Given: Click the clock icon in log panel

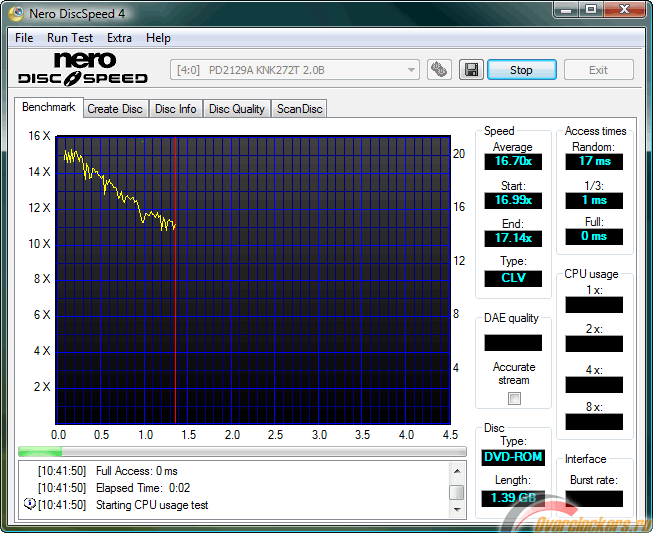Looking at the screenshot, I should coord(29,504).
